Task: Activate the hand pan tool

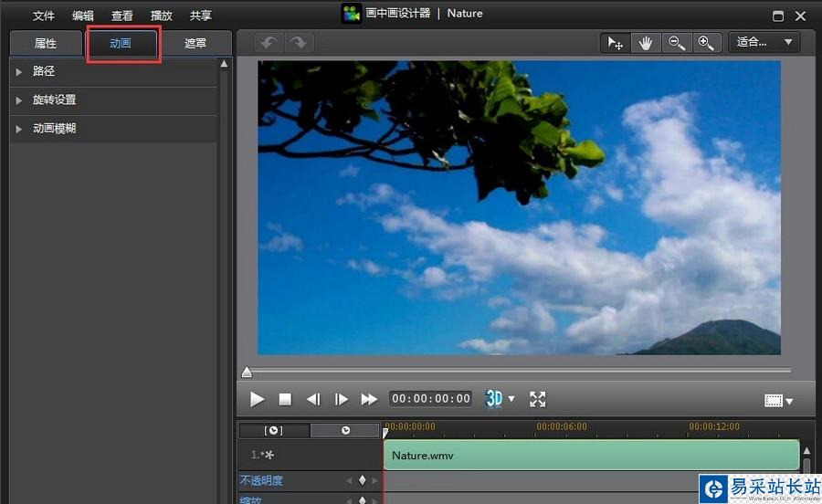Action: [x=646, y=43]
